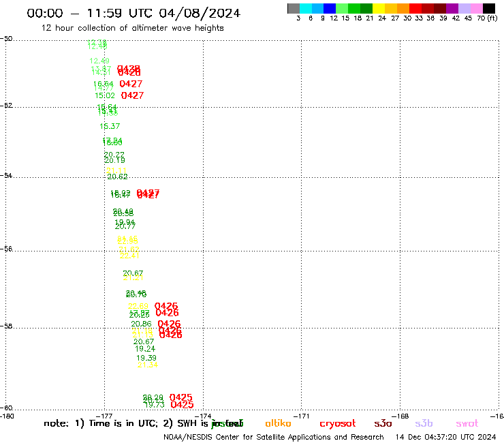Click the yellow wave height value 22.69
This screenshot has width=504, height=443.
point(138,306)
